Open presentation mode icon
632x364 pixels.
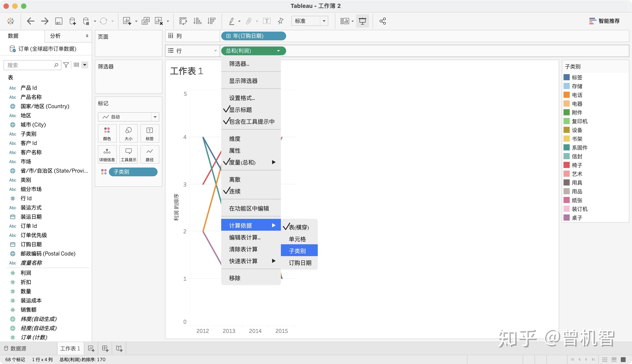tap(362, 21)
